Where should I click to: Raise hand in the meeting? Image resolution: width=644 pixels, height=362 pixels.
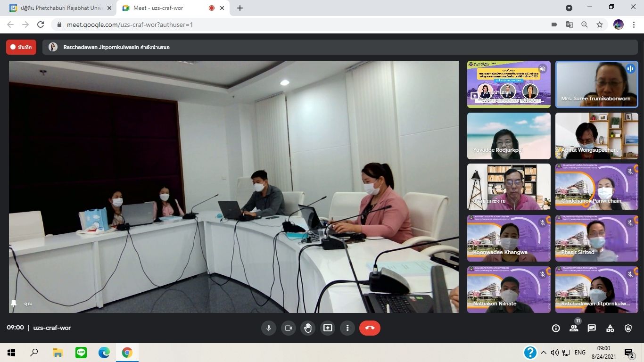(308, 328)
